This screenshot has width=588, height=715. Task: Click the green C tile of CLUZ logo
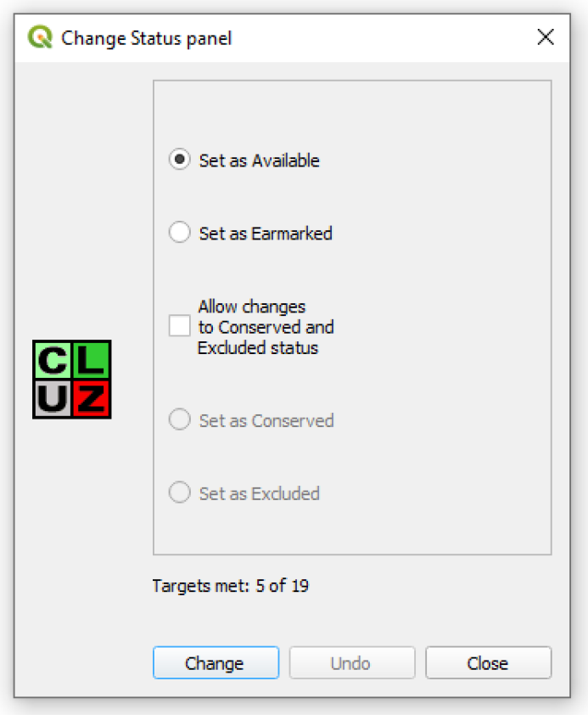53,361
